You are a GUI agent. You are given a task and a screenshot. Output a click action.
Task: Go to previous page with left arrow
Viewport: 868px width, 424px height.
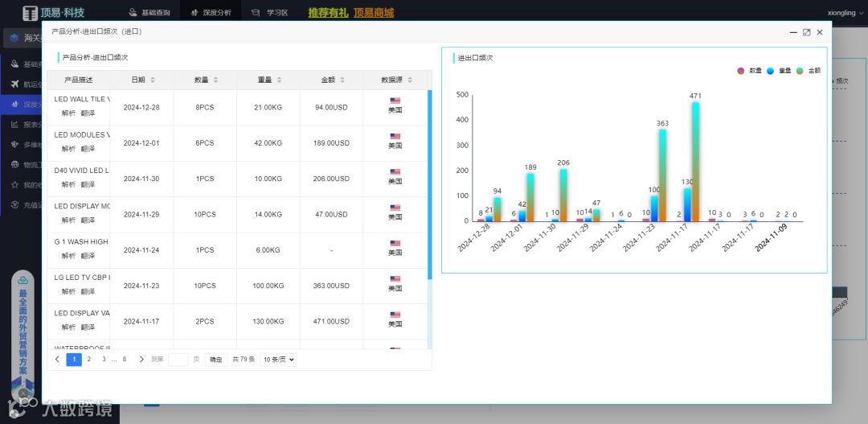[57, 359]
